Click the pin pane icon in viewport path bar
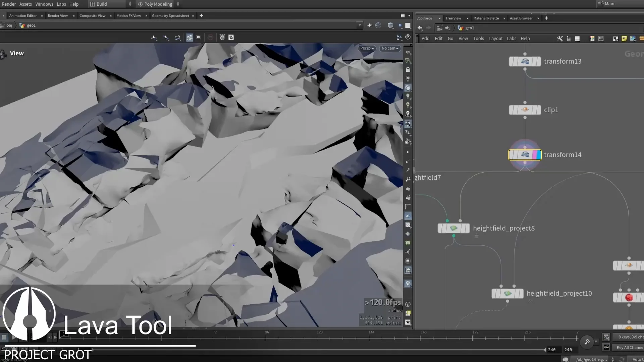Viewport: 644px width, 362px height. 370,25
